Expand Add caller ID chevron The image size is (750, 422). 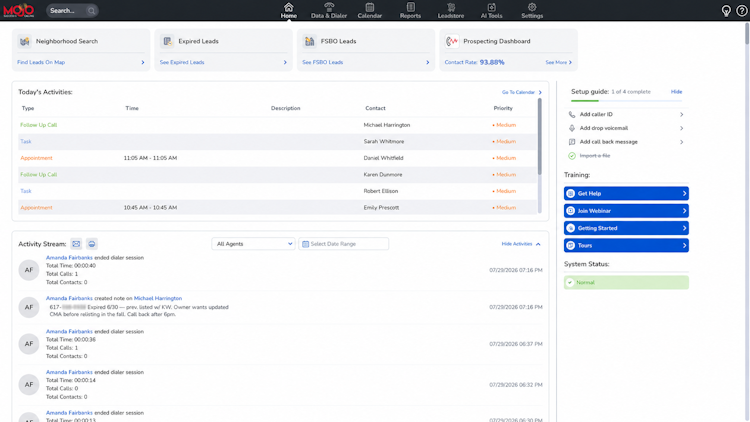682,114
